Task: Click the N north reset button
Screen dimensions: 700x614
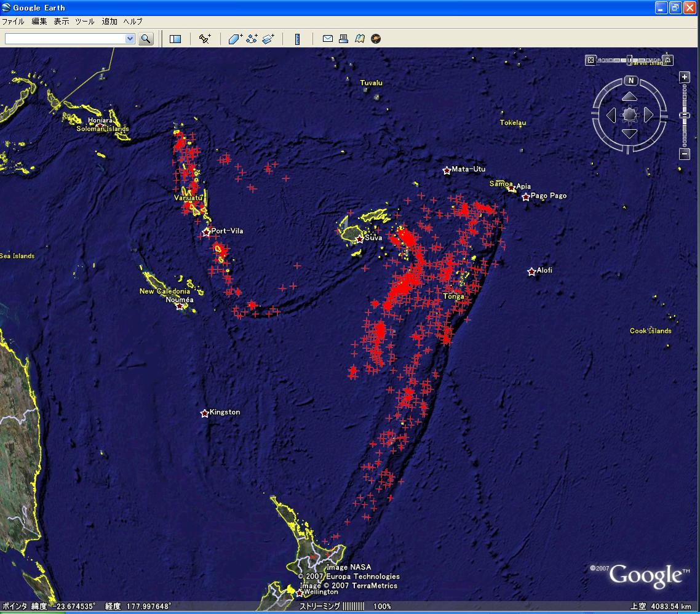Action: [630, 81]
